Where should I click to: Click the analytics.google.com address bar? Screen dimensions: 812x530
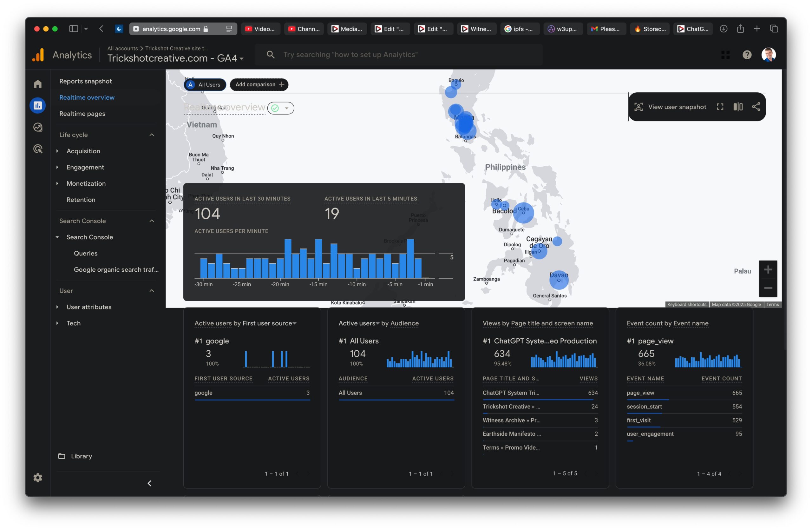(183, 29)
